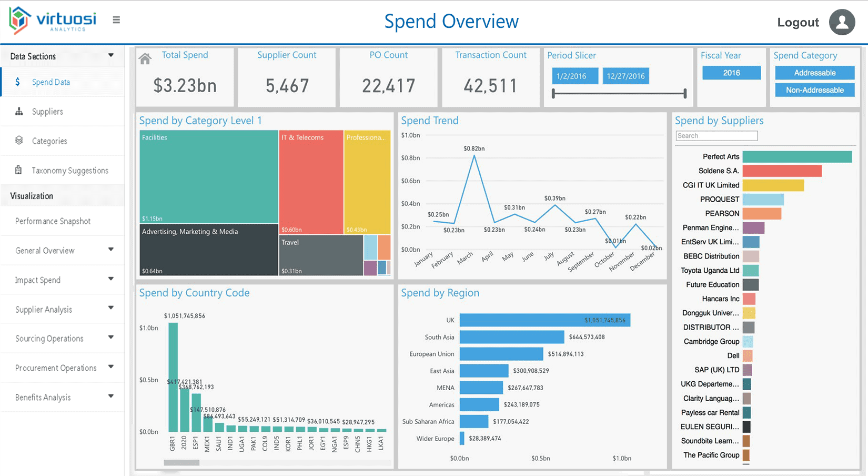This screenshot has width=868, height=476.
Task: Enable the Non-Addressable filter
Action: pyautogui.click(x=814, y=90)
